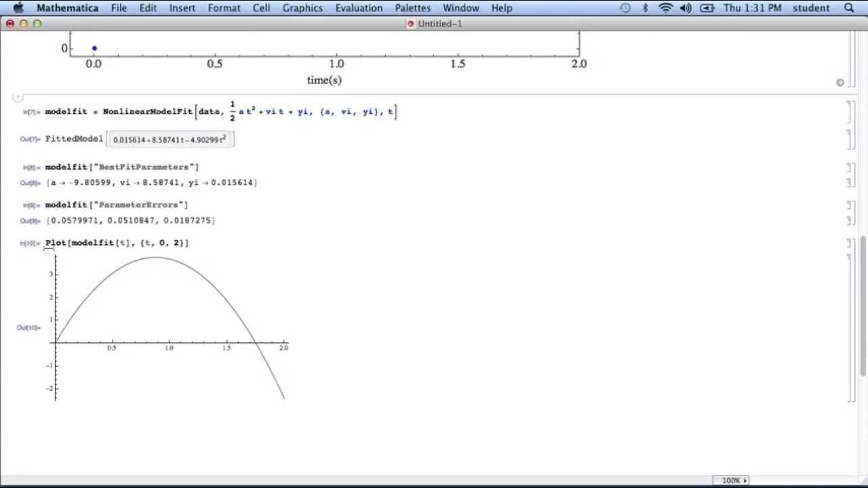
Task: Open the Insert menu
Action: tap(182, 8)
